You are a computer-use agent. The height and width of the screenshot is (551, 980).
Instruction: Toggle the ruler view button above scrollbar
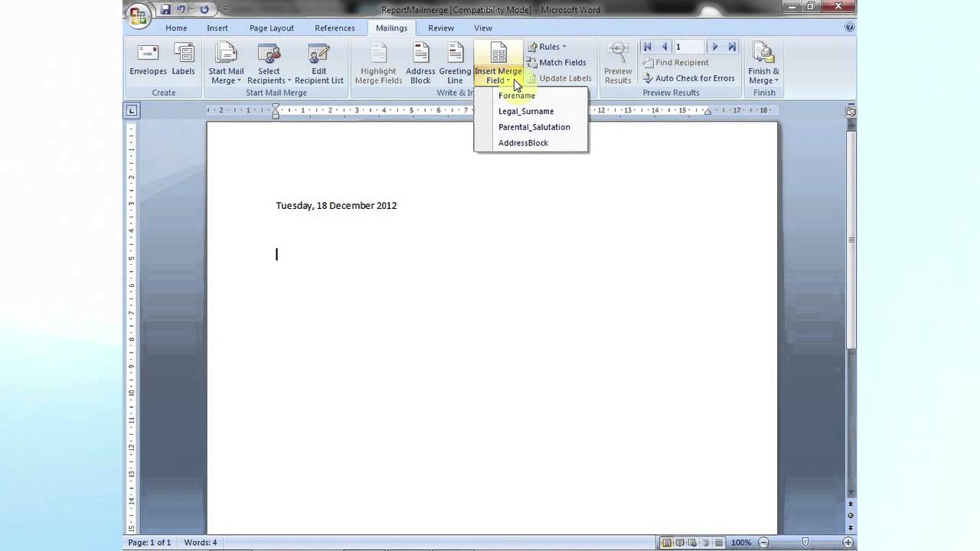pyautogui.click(x=851, y=112)
